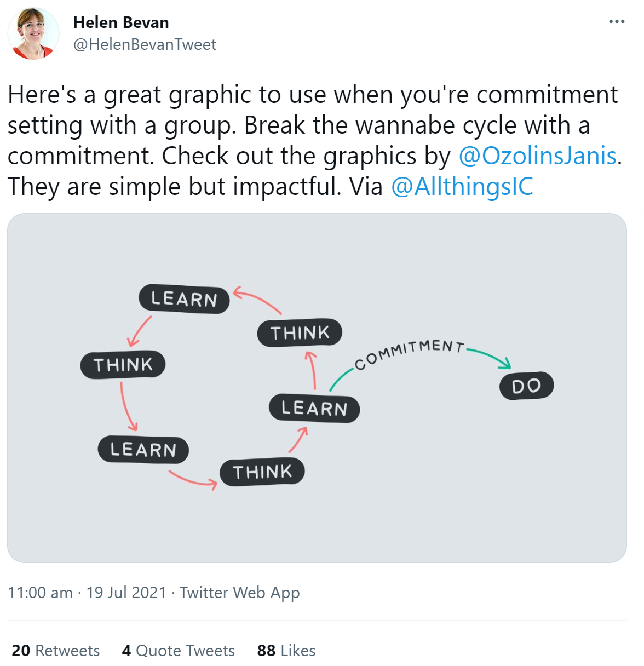Click the Helen Bevan display name
Image resolution: width=644 pixels, height=666 pixels.
[121, 22]
